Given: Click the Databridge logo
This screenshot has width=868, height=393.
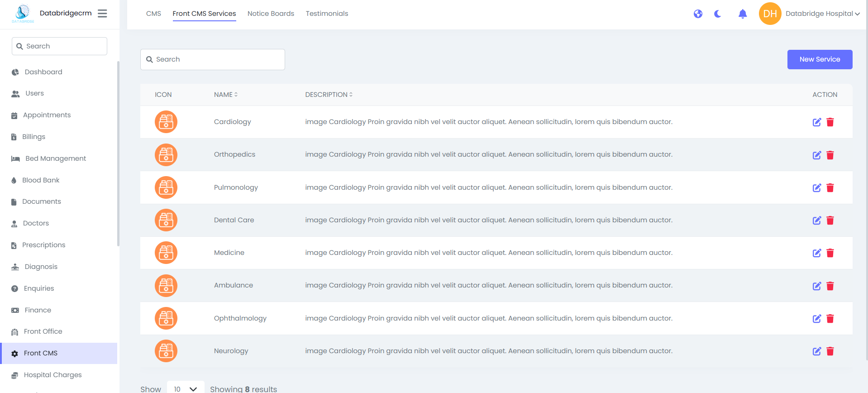Looking at the screenshot, I should 23,14.
